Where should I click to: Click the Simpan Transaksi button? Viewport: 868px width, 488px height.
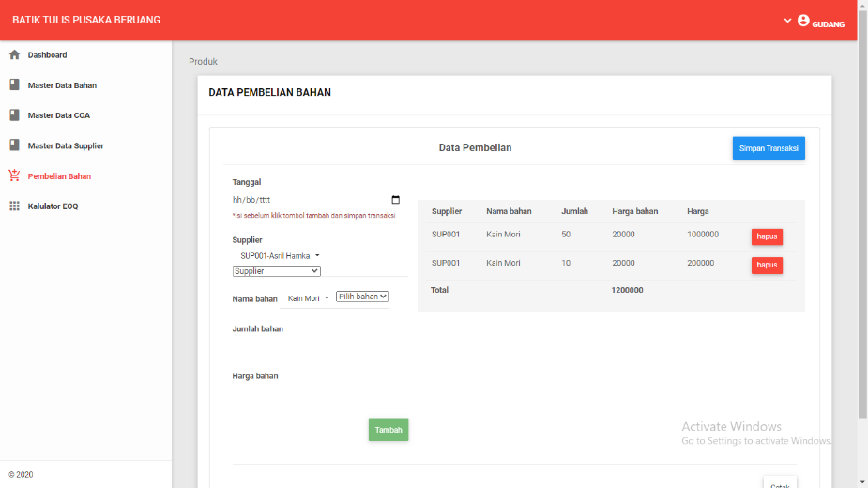pos(769,148)
